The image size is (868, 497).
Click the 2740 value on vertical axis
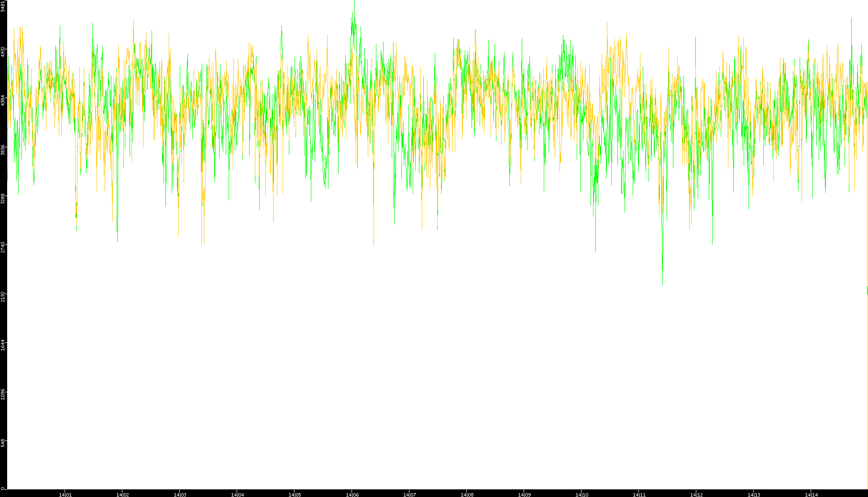(x=3, y=247)
